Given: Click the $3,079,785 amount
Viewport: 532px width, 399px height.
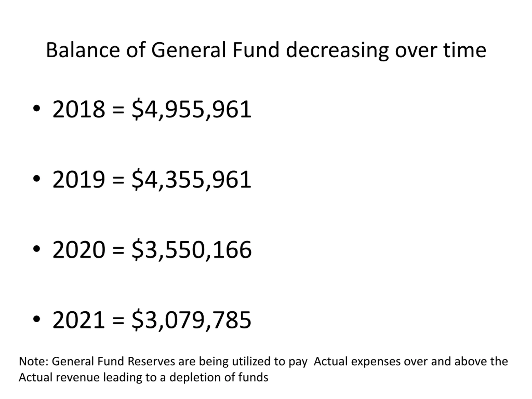Looking at the screenshot, I should point(192,320).
